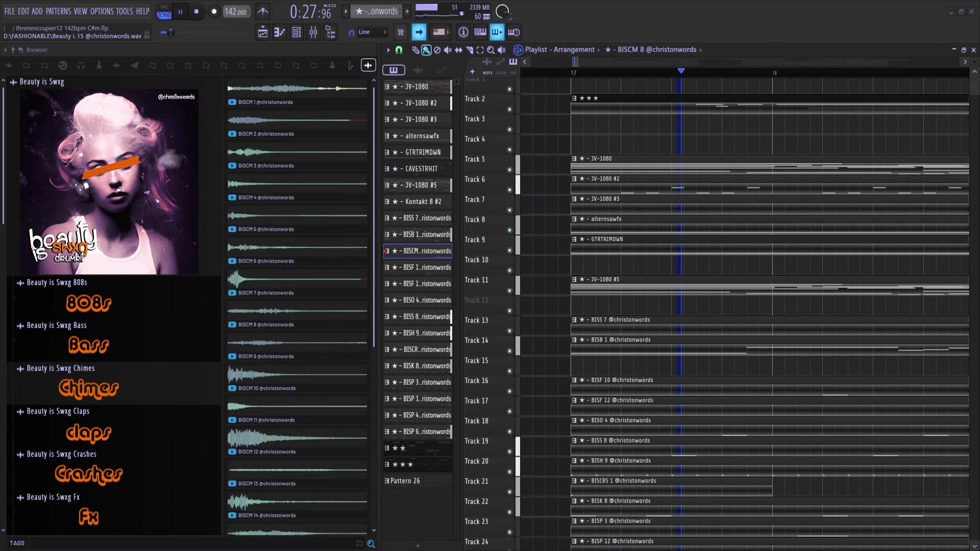Screen dimensions: 980x551
Task: Select the playlist Slice tool
Action: coord(469,50)
